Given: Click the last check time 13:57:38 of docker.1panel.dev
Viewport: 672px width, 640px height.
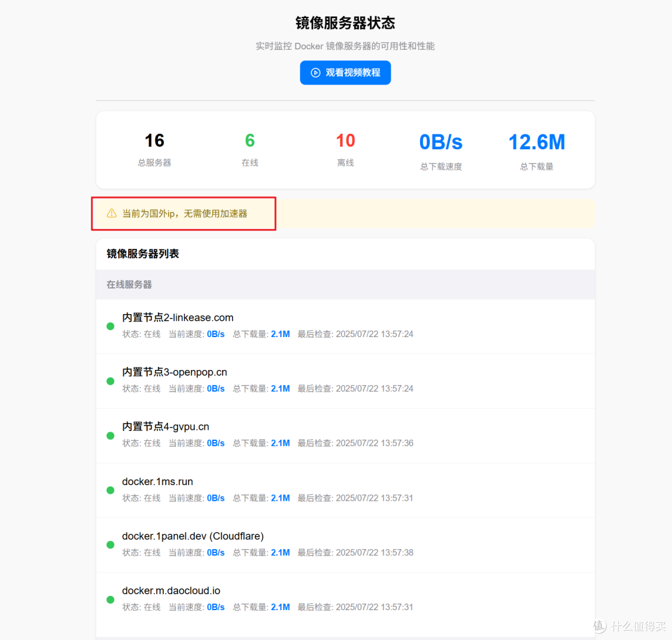Looking at the screenshot, I should 397,552.
